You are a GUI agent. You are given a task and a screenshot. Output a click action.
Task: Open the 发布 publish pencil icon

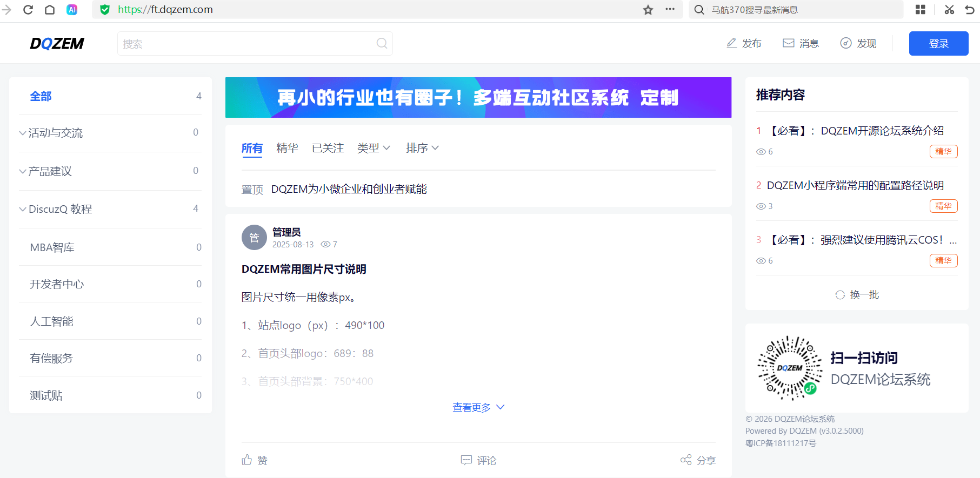731,43
